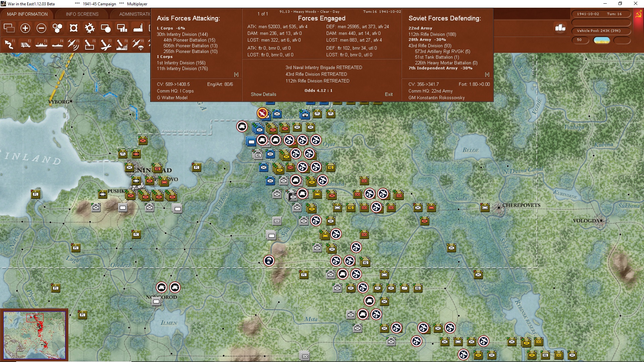
Task: Select the F2 rail mode icon
Action: (25, 44)
